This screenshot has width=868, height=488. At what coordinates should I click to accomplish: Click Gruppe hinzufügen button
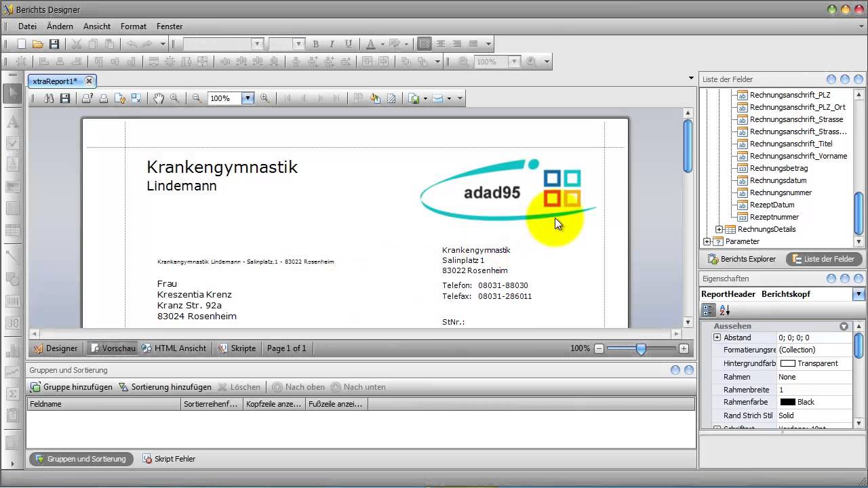(x=71, y=387)
